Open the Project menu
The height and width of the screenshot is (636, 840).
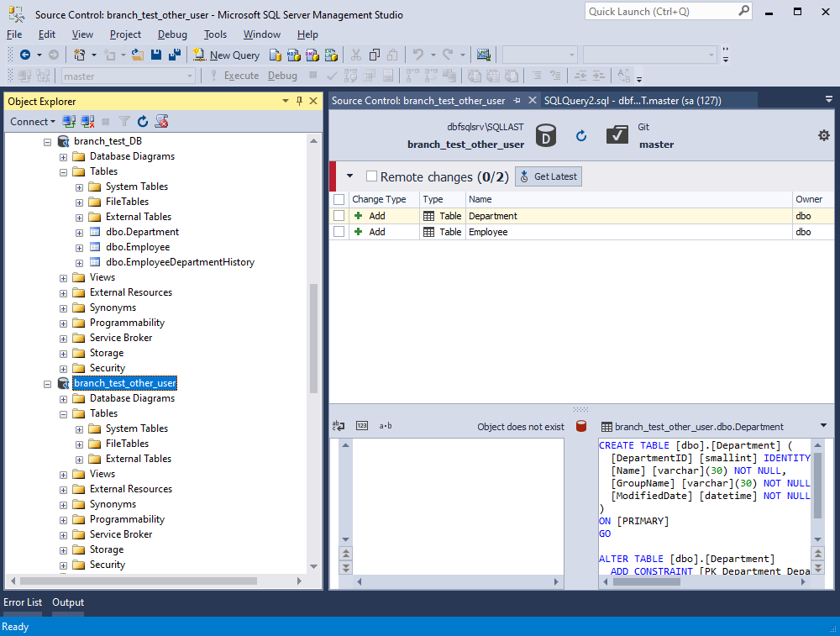(125, 34)
